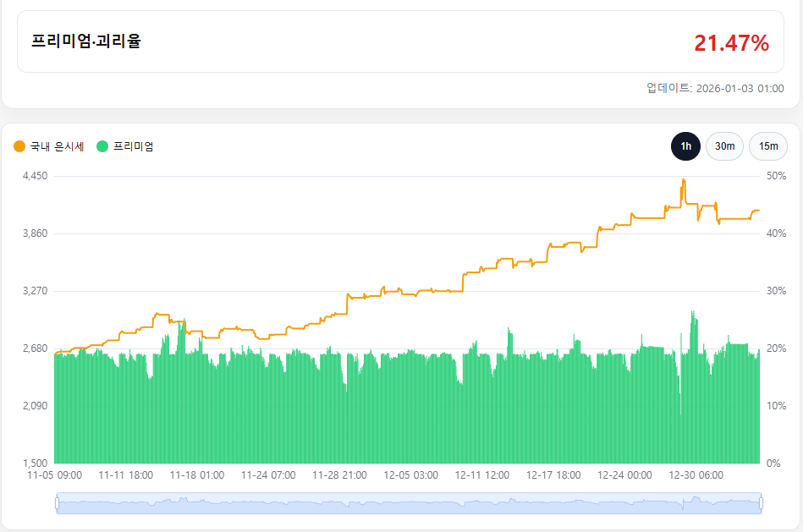Click the right handle of the range slider
The height and width of the screenshot is (532, 803).
pos(762,503)
